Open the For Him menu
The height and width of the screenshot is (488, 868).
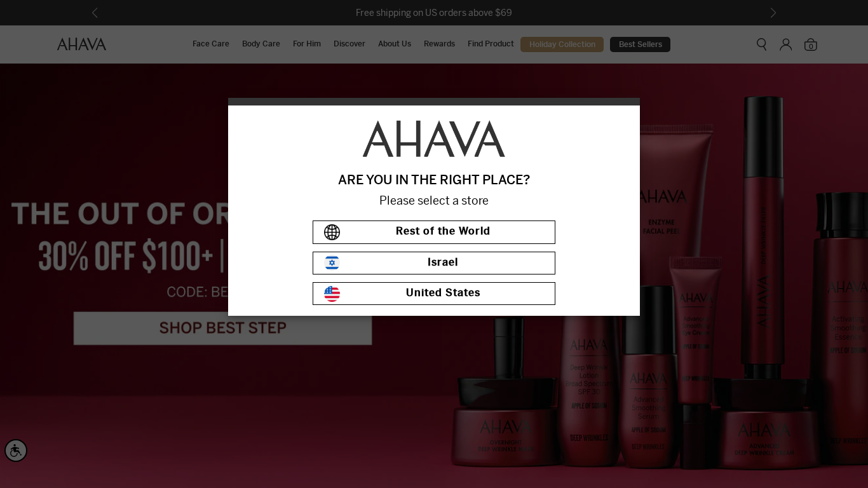click(x=307, y=44)
